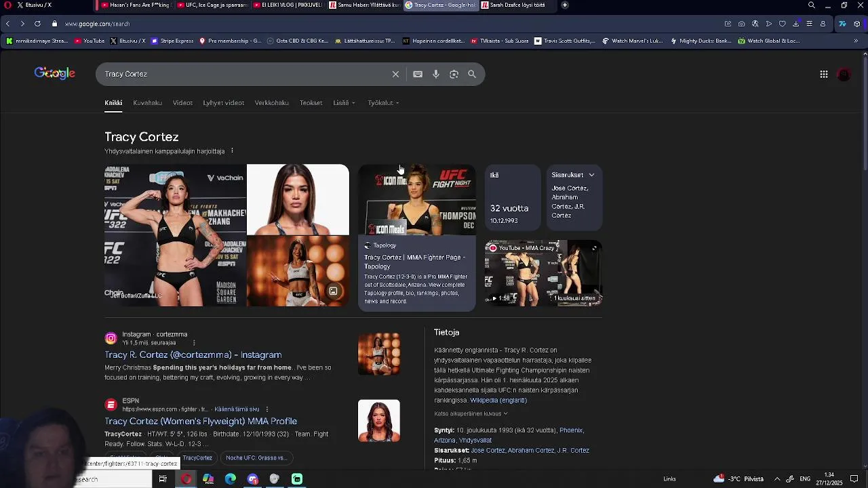Start voice search with the microphone icon
868x488 pixels.
(x=436, y=74)
